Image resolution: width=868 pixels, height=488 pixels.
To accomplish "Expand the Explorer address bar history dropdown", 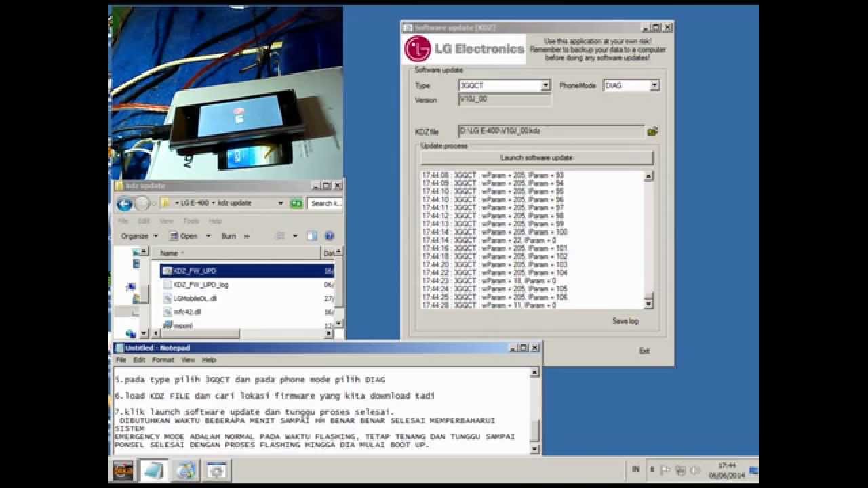I will click(281, 203).
